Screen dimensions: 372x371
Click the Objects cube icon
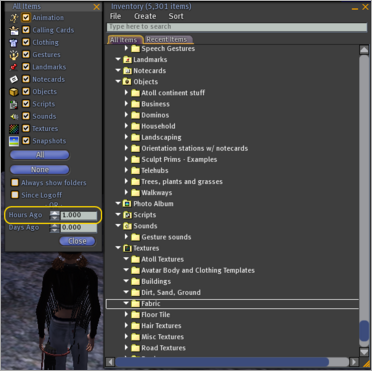[14, 92]
